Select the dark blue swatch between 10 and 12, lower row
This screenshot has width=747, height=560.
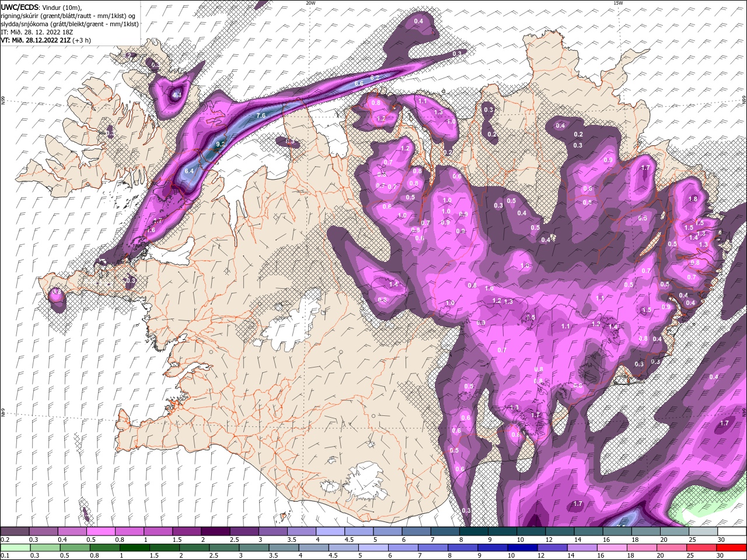[x=522, y=547]
